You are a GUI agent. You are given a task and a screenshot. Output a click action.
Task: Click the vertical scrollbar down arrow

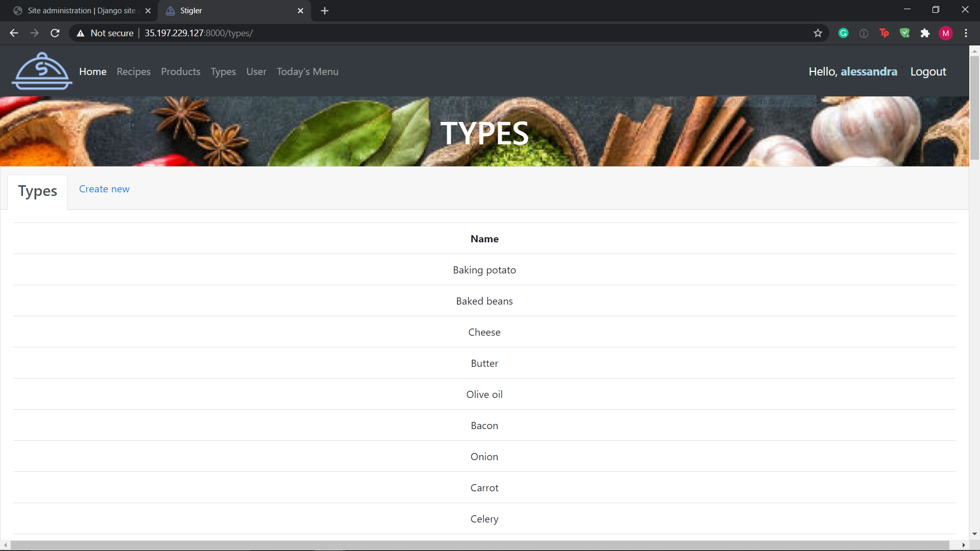tap(974, 534)
